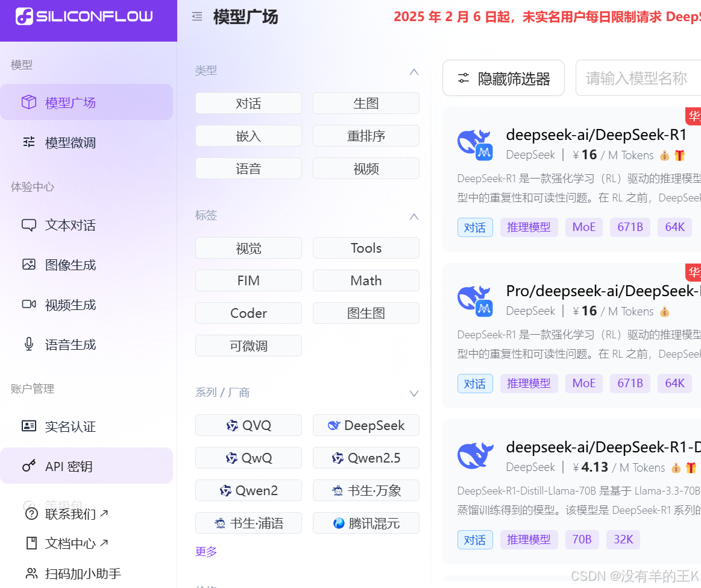Select the QwQ series filter
This screenshot has width=701, height=588.
coord(248,458)
